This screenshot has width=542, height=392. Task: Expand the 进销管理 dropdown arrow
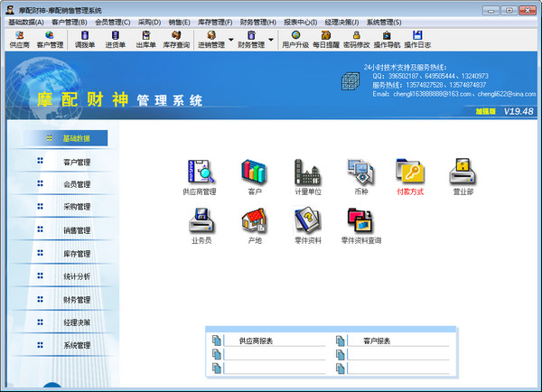point(231,40)
